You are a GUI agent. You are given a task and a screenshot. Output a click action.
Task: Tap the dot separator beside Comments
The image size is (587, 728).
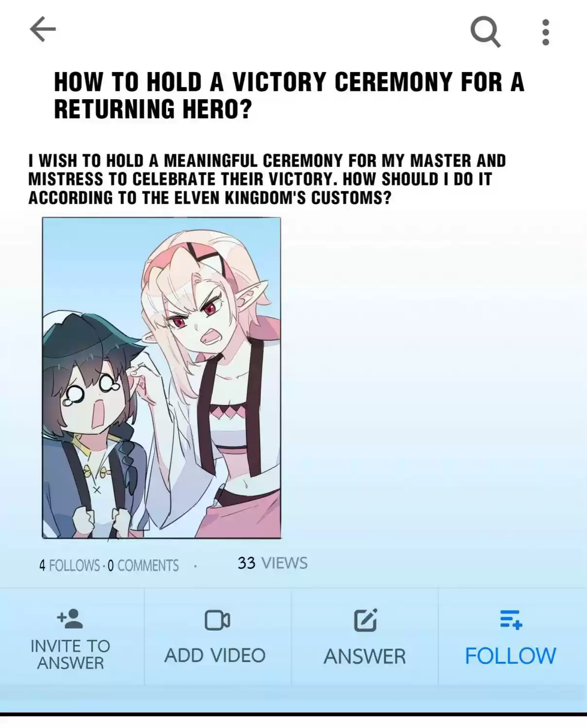pos(195,566)
